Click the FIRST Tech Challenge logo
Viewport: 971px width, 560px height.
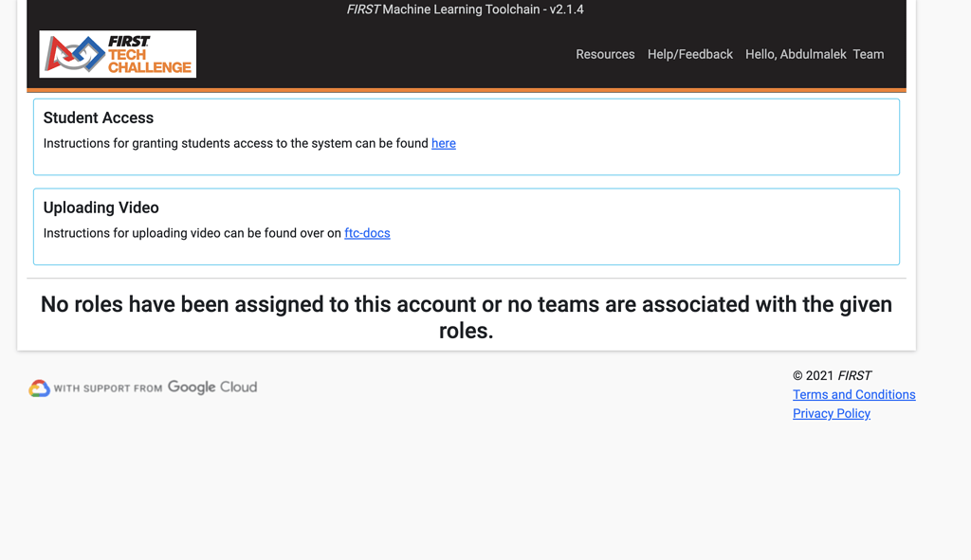point(117,54)
